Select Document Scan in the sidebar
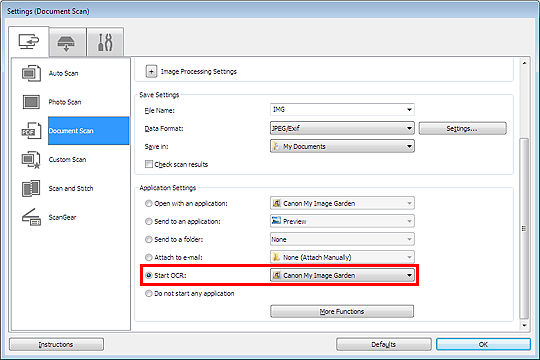Image resolution: width=540 pixels, height=360 pixels. (89, 131)
